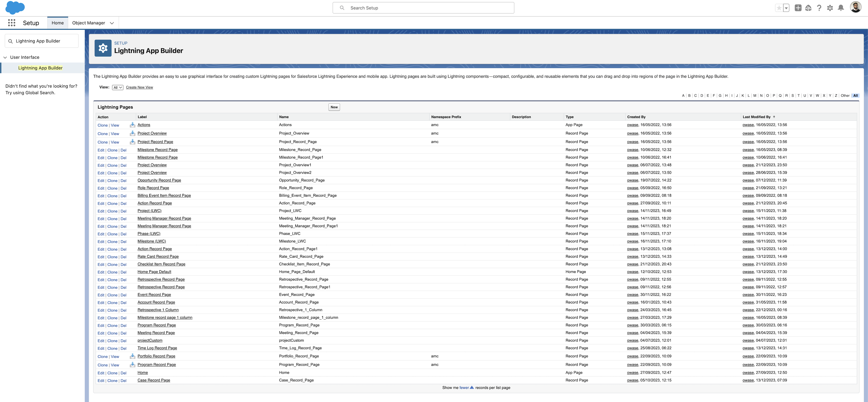Screen dimensions: 868x402
Task: Open the Setup gear icon
Action: click(x=830, y=7)
